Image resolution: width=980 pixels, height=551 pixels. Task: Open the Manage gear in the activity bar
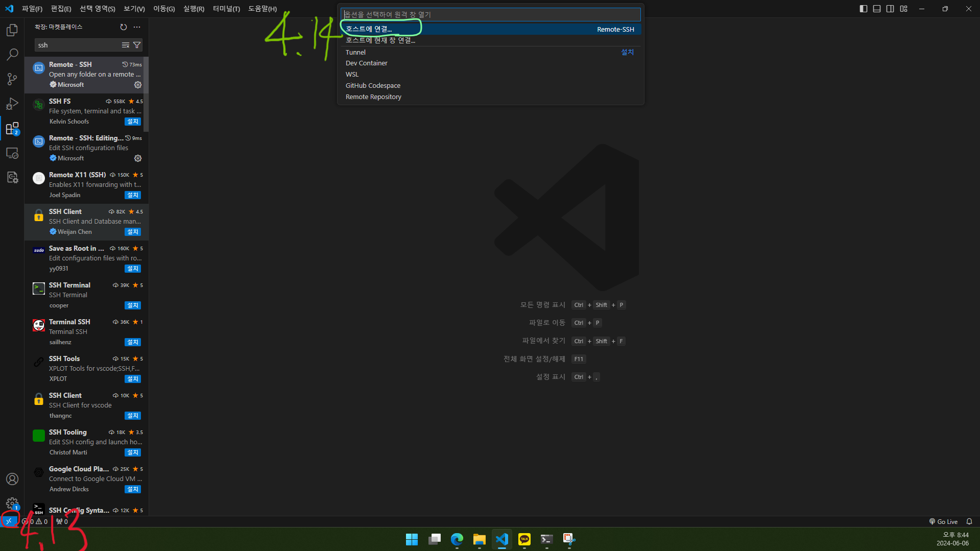(x=12, y=504)
